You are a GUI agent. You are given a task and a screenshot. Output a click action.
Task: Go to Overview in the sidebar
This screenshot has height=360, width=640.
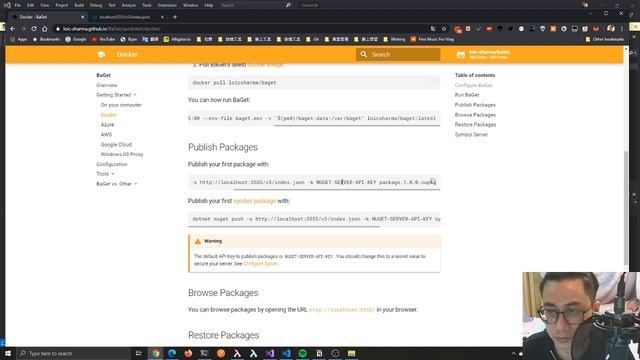pyautogui.click(x=107, y=85)
